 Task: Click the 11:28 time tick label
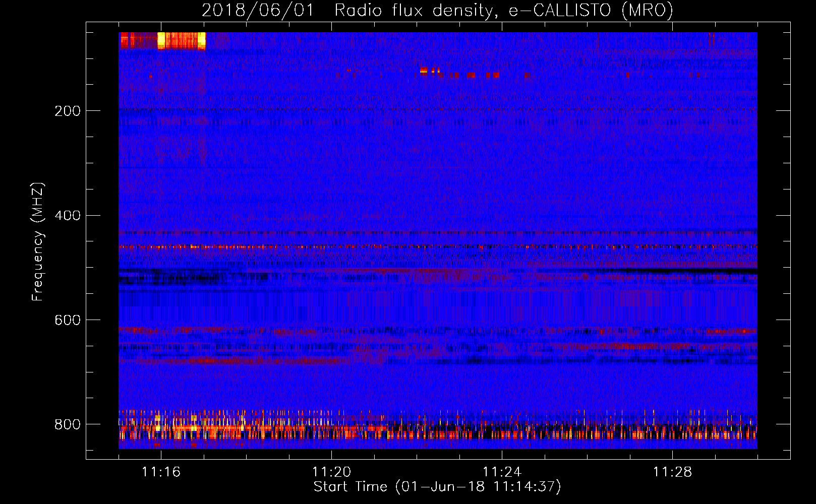pyautogui.click(x=672, y=472)
